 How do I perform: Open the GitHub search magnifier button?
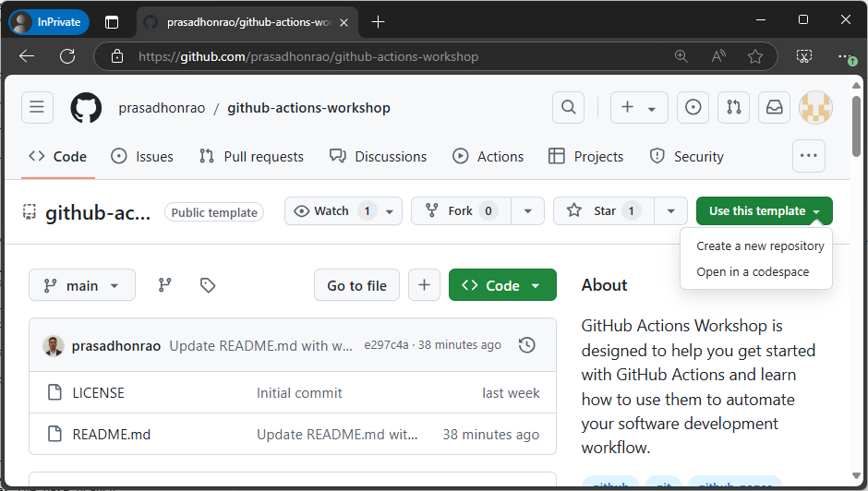point(568,107)
